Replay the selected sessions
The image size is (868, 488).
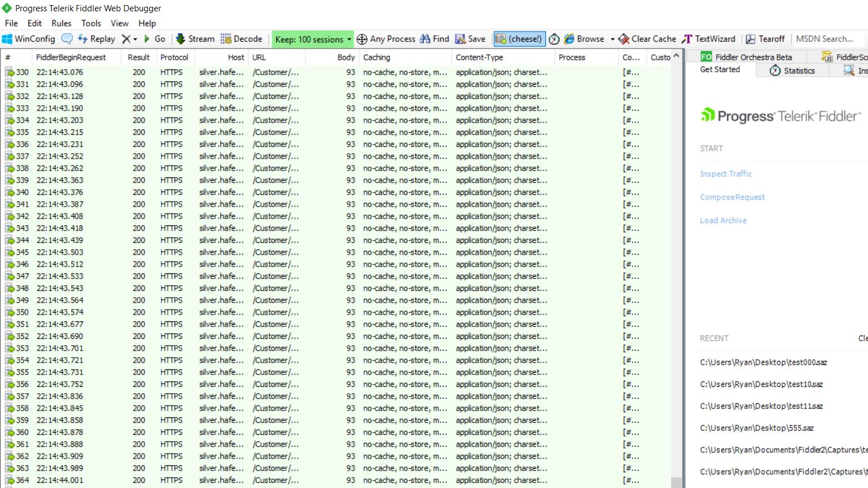click(x=96, y=39)
